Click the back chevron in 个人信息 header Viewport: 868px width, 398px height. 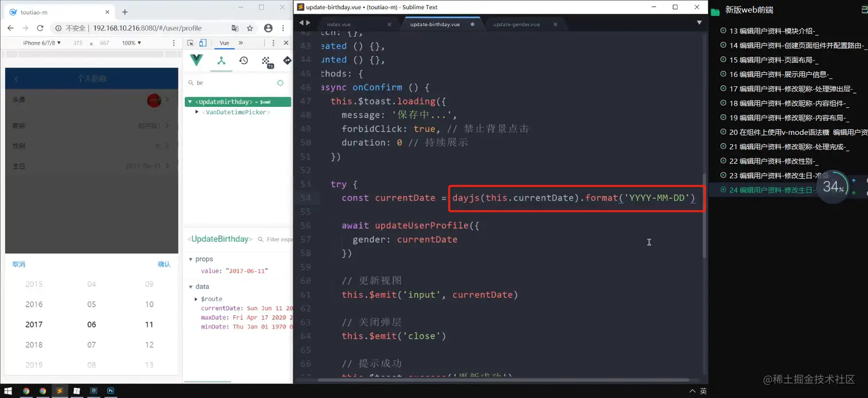point(16,79)
